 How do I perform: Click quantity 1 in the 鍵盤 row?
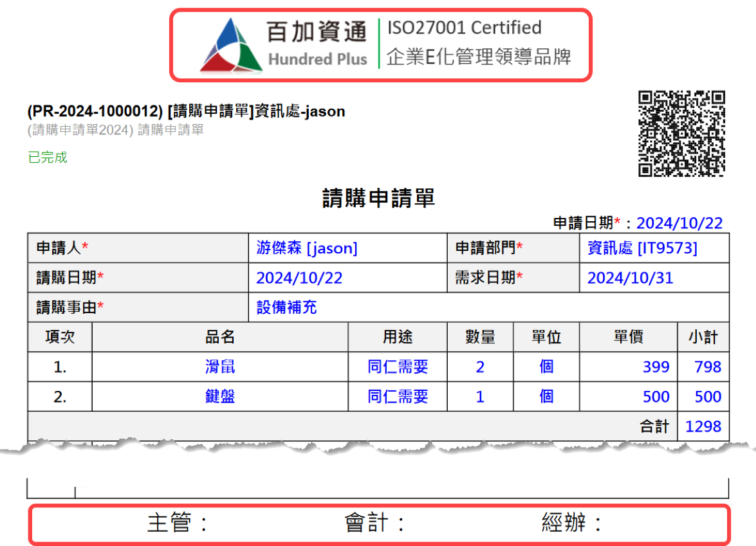[480, 397]
